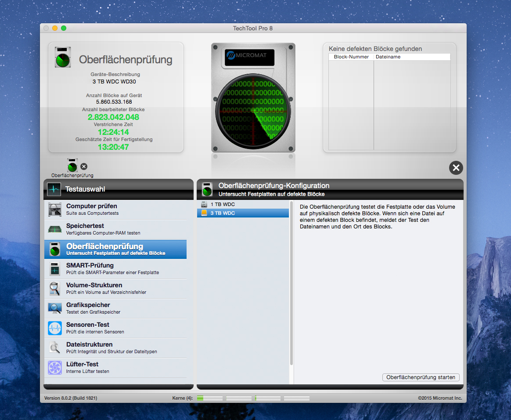The height and width of the screenshot is (420, 511).
Task: Click the drive list vertical scrollbar
Action: pyautogui.click(x=291, y=283)
